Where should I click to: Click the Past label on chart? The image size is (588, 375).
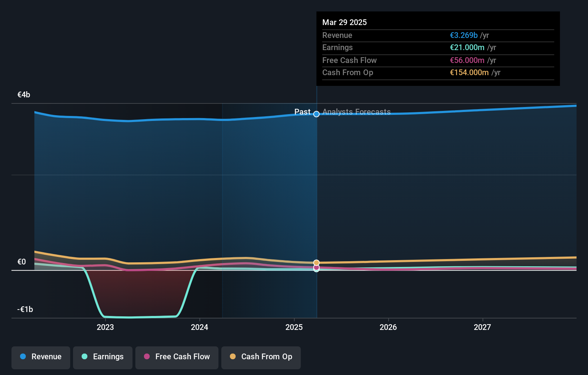[x=302, y=112]
